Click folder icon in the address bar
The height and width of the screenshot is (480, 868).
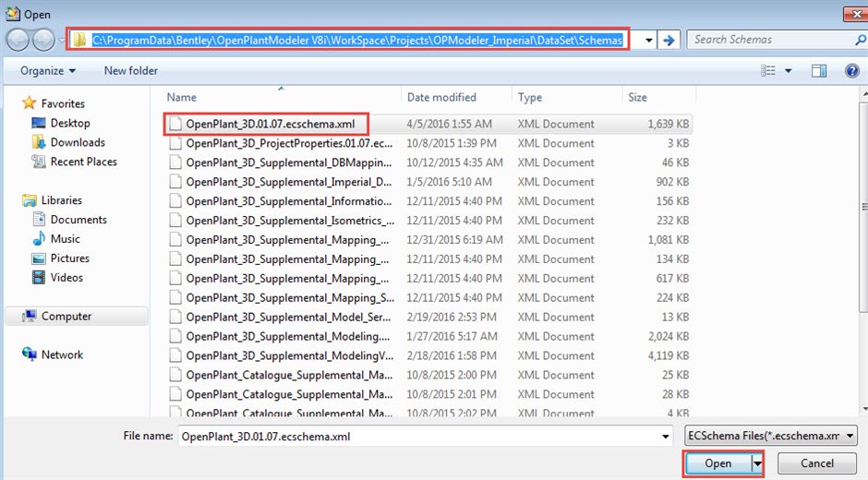(79, 40)
